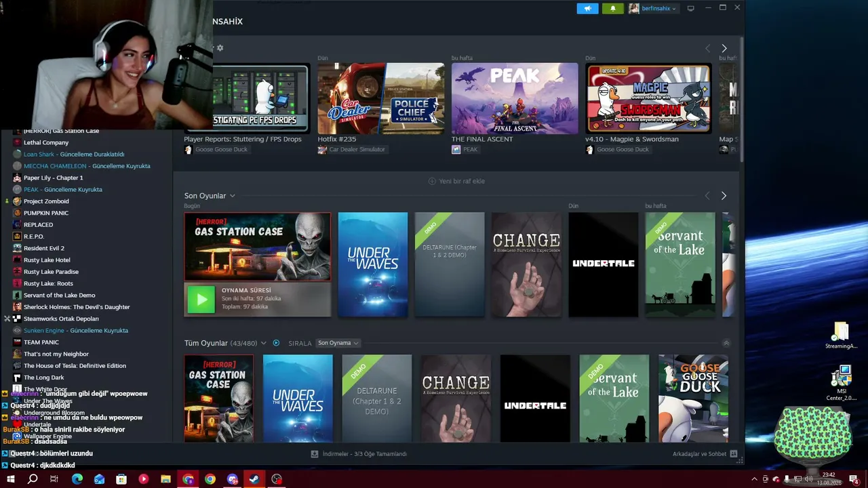Open the Windows notification center icon
868x488 pixels.
(x=854, y=479)
